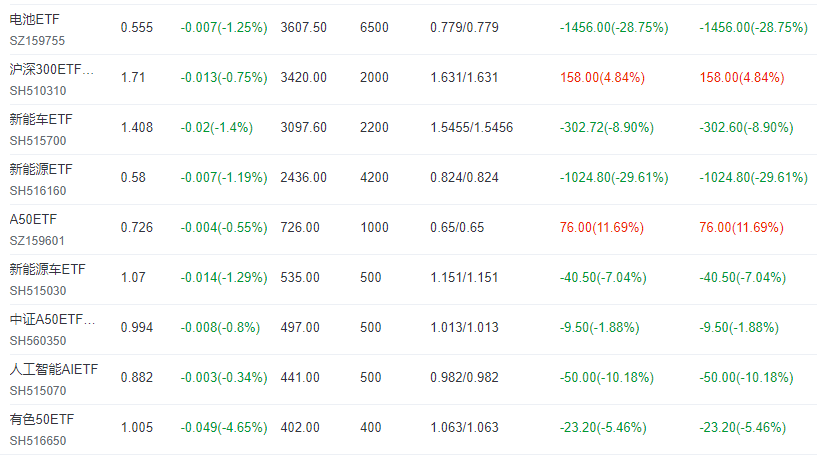Open 沪深300ETF fund name

[52, 69]
